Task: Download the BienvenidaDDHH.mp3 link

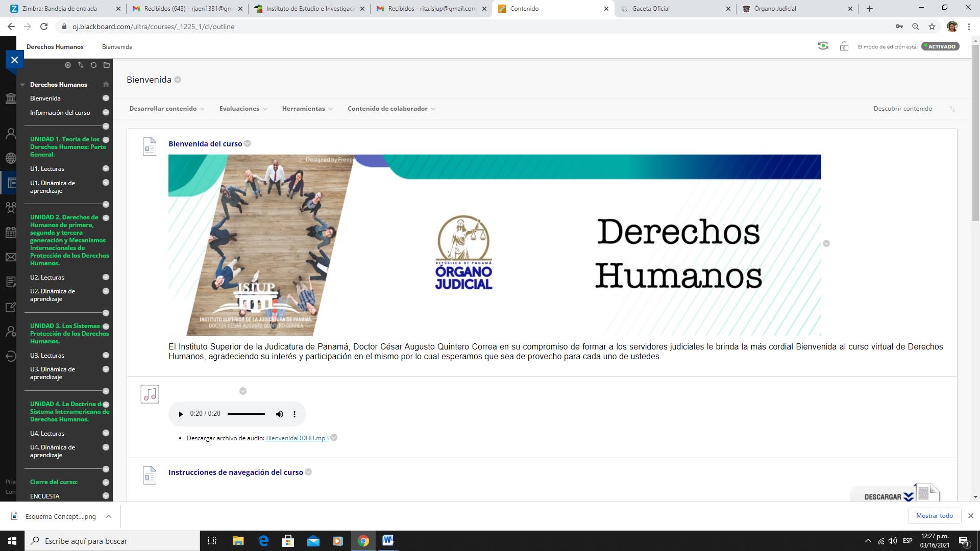Action: 297,438
